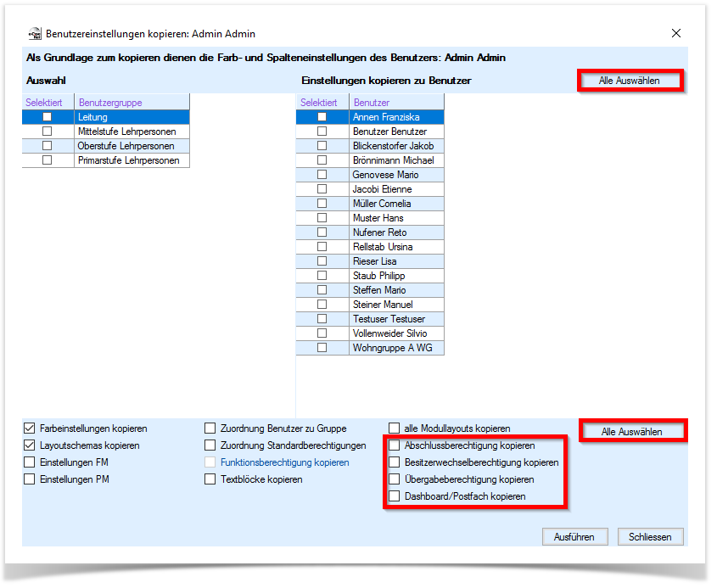Enable Zuordnung Standardberechtigungen
The width and height of the screenshot is (717, 588).
210,445
